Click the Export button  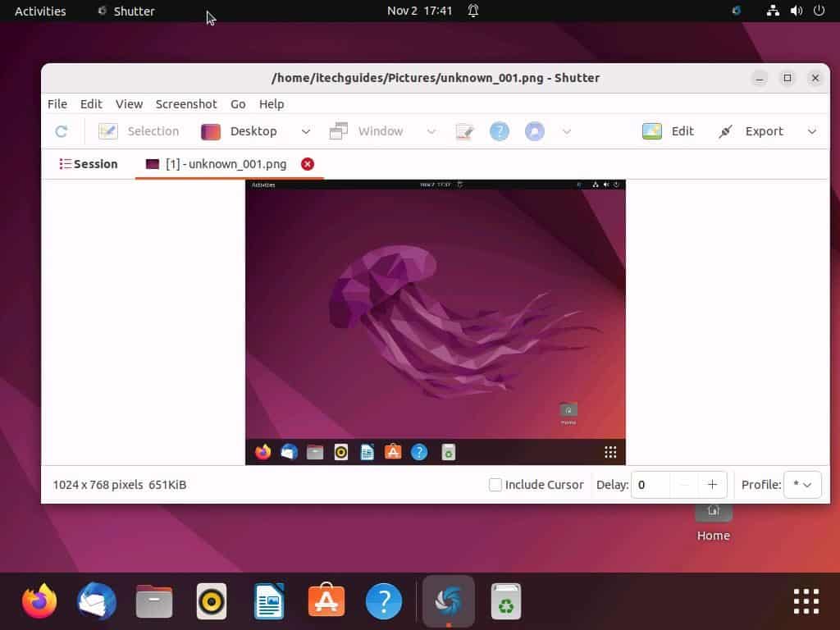(751, 131)
